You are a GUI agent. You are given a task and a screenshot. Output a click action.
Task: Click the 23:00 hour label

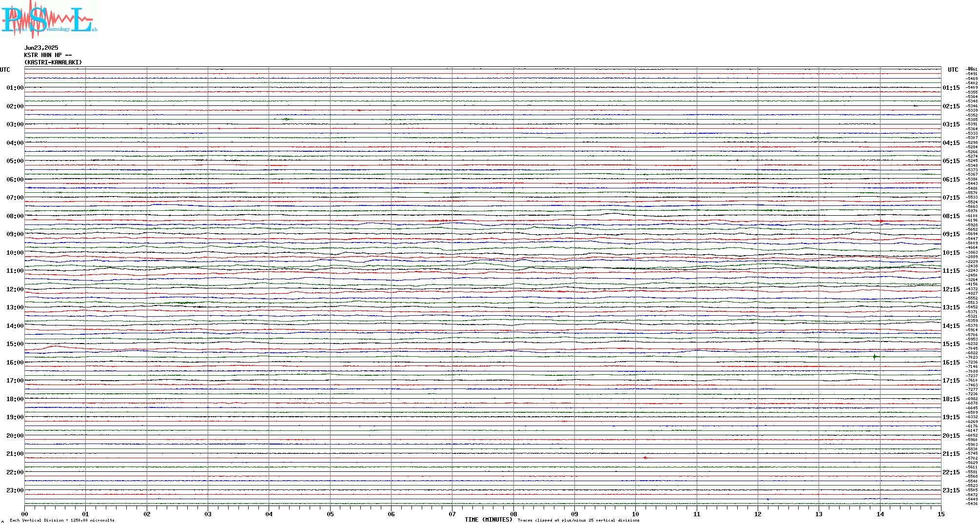pos(15,490)
